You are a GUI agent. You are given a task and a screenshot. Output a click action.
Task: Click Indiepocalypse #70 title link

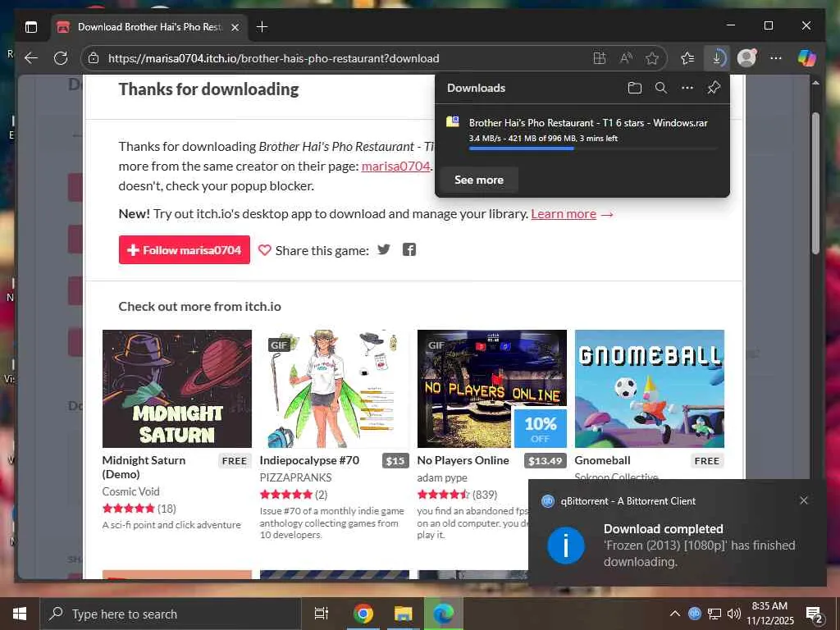click(309, 460)
